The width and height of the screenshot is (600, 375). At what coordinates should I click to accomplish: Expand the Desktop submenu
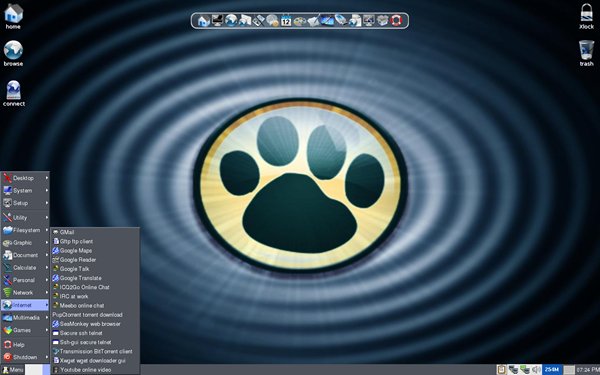[25, 178]
